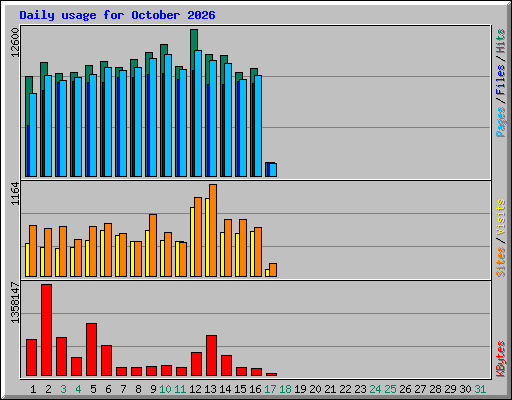Viewport: 512px width, 400px height.
Task: Click day label 30 on the x-axis
Action: tap(465, 389)
